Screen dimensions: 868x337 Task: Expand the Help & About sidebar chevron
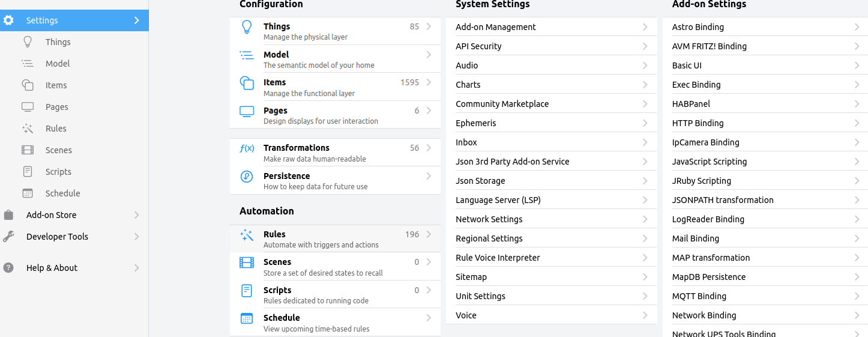point(136,268)
